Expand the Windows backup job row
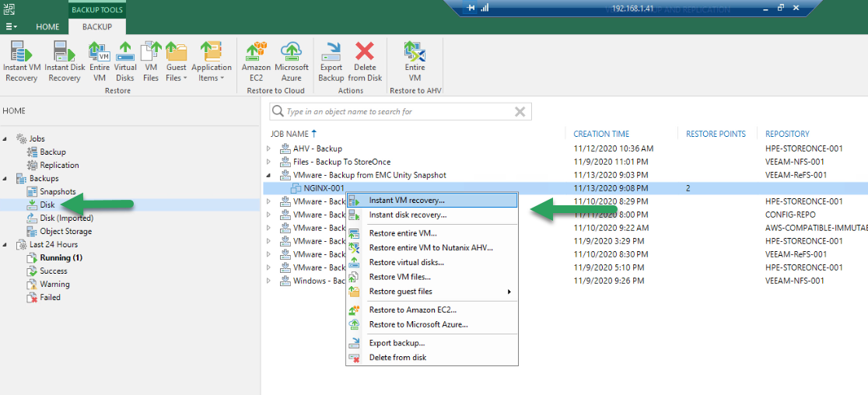This screenshot has width=868, height=395. (x=269, y=281)
